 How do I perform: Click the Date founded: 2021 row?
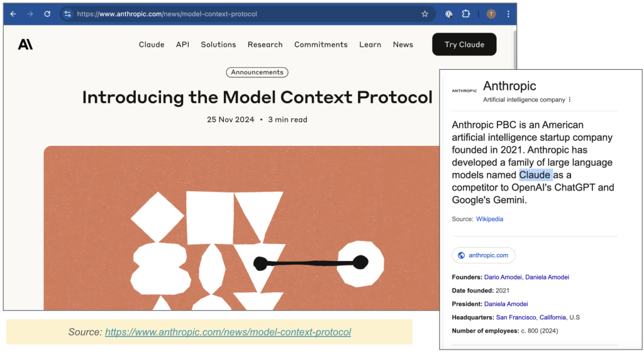click(480, 290)
